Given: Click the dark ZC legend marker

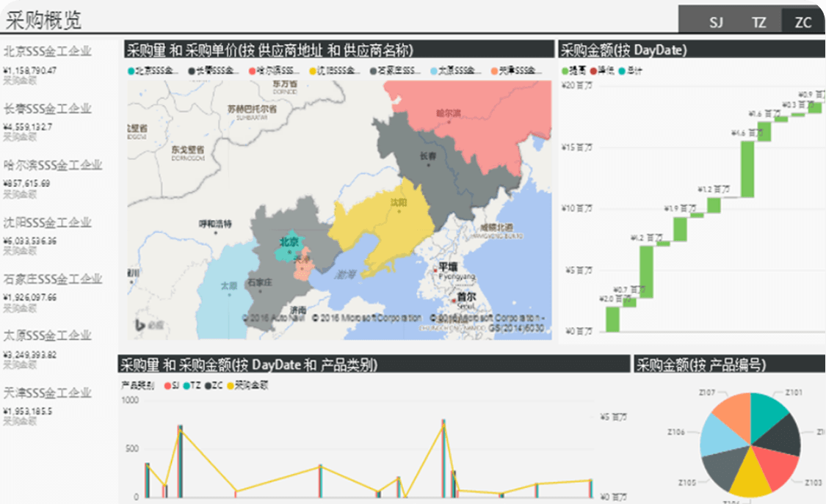Looking at the screenshot, I should [x=208, y=386].
